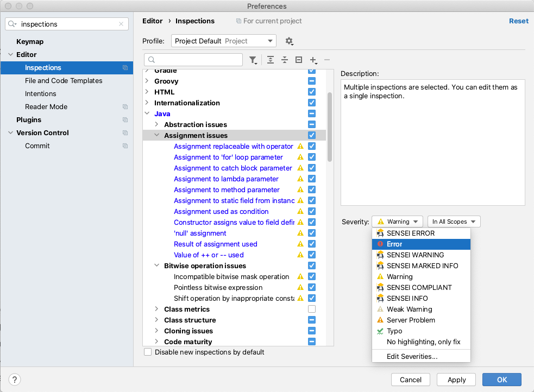
Task: Choose No highlighting, only fix
Action: pos(421,342)
